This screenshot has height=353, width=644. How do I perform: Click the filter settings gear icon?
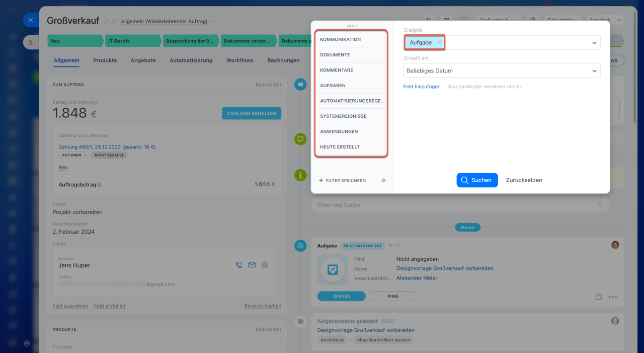click(x=384, y=180)
